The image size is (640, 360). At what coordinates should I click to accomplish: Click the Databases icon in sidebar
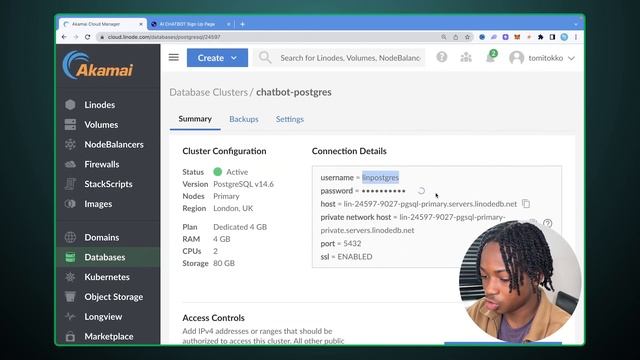[70, 257]
